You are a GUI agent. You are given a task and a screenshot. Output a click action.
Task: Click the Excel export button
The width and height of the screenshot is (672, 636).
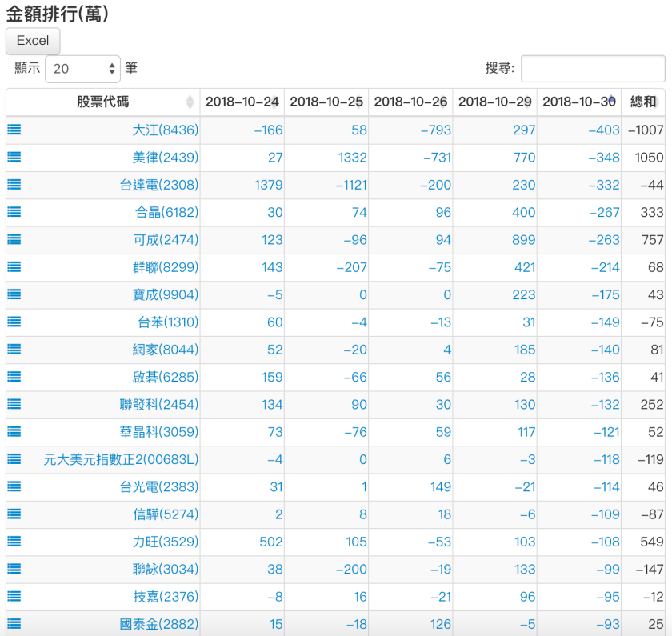pos(32,41)
